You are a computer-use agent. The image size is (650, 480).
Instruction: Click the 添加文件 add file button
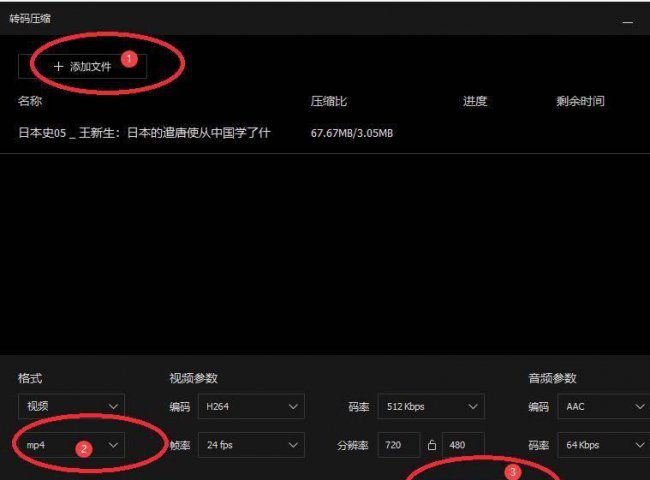coord(82,66)
